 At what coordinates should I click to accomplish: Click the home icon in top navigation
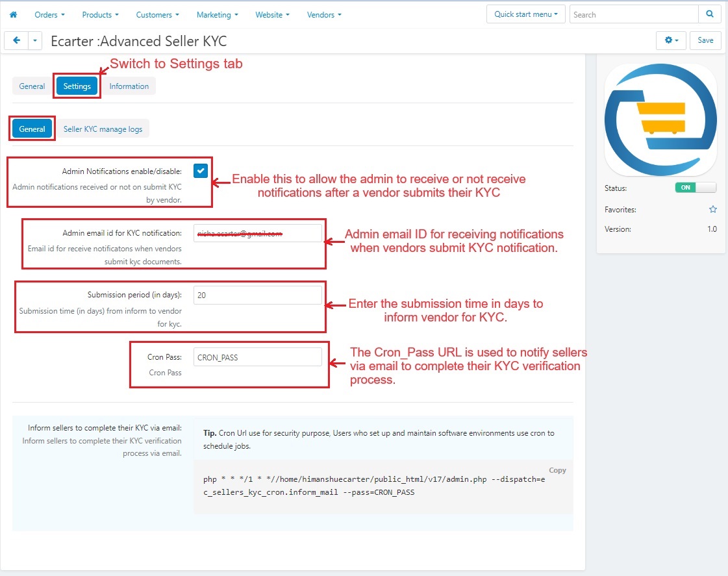(13, 14)
